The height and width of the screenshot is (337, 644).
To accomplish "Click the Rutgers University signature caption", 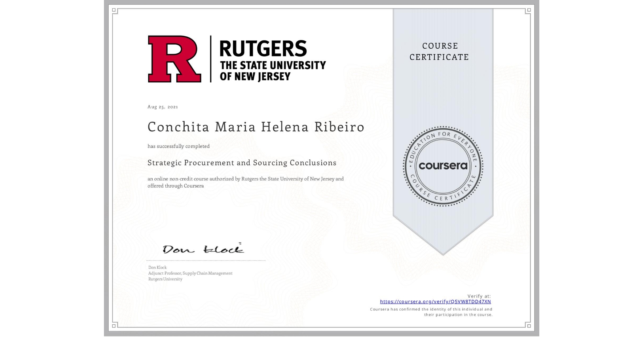I will [x=165, y=279].
